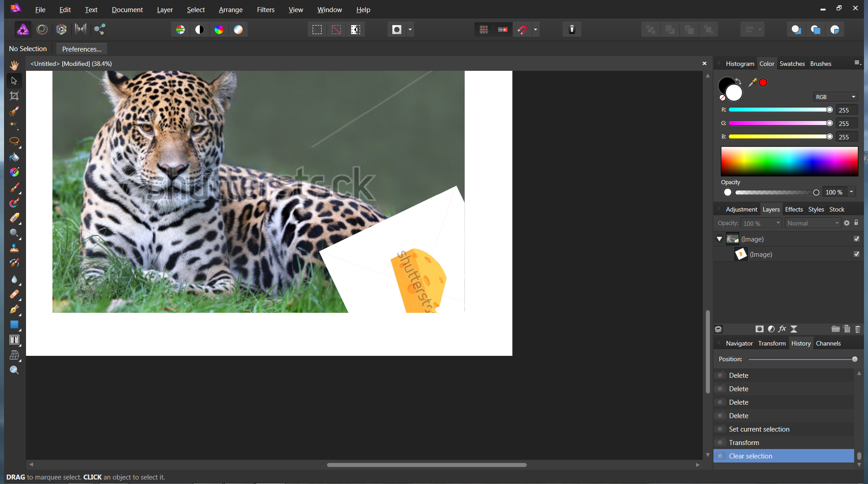This screenshot has width=868, height=484.
Task: Switch to the Develop persona
Action: coord(61,30)
